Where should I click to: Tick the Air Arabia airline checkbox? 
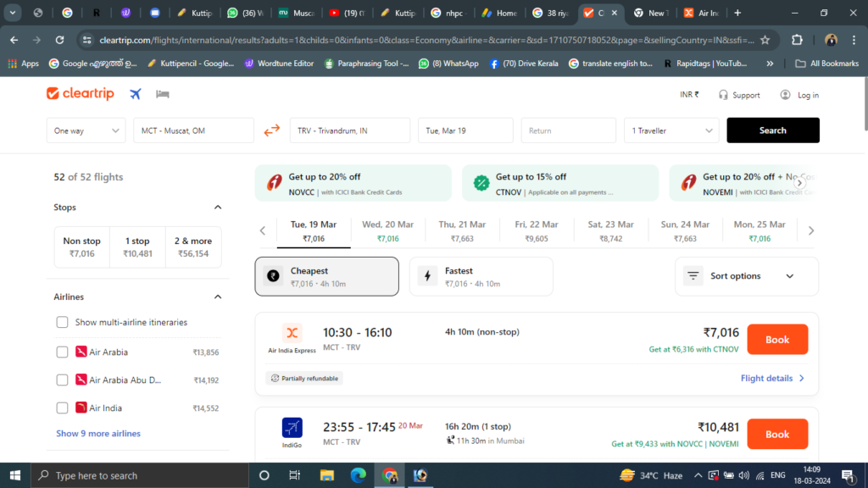[x=62, y=352]
